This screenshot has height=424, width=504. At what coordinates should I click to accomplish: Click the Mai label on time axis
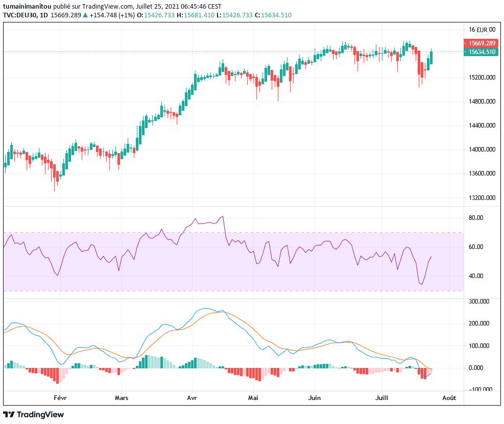click(253, 398)
